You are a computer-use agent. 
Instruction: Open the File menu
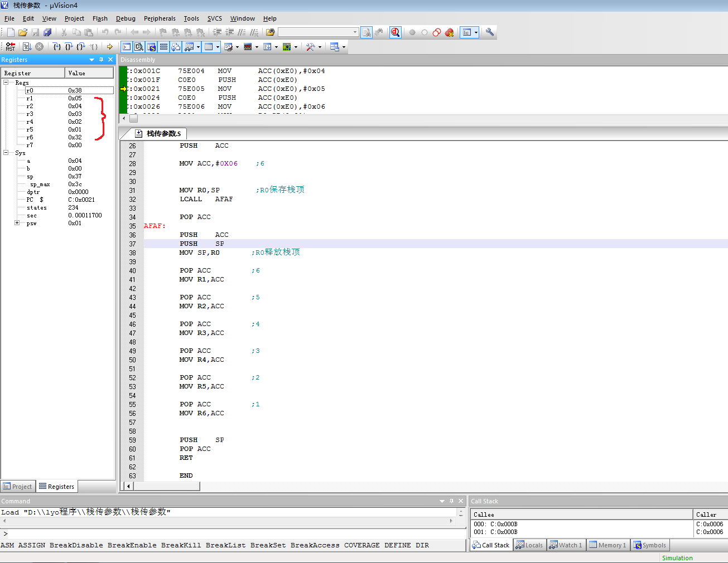[x=9, y=18]
